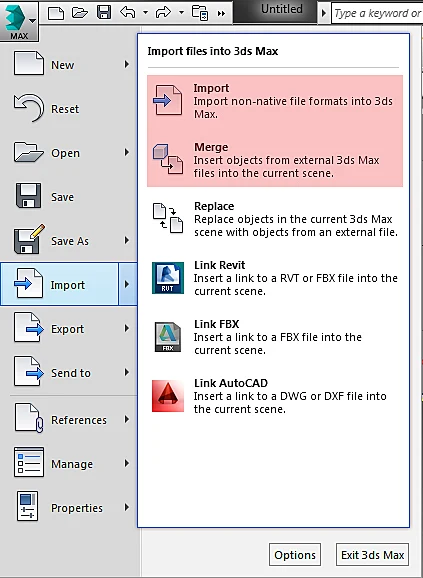
Task: Click the Export page with arrow icon
Action: click(x=29, y=327)
